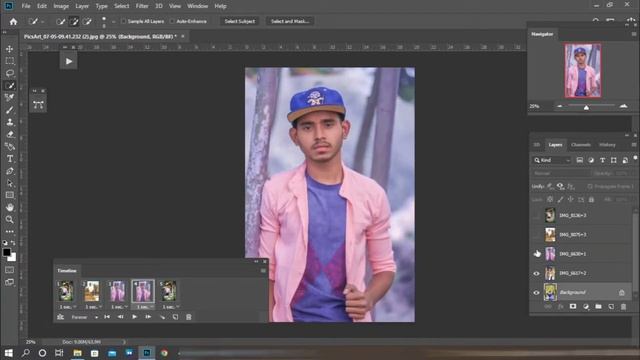640x360 pixels.
Task: Open the Edit Toolbar three-dots menu
Action: tap(10, 231)
